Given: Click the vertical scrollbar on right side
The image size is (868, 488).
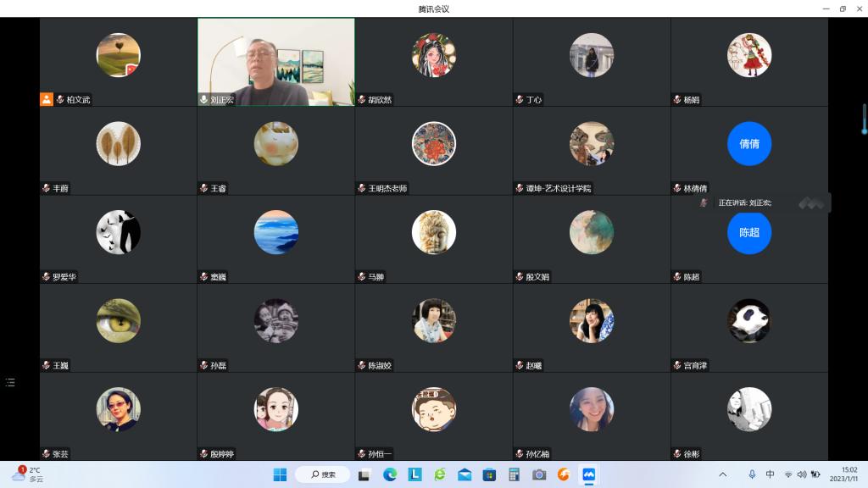Looking at the screenshot, I should pyautogui.click(x=864, y=119).
